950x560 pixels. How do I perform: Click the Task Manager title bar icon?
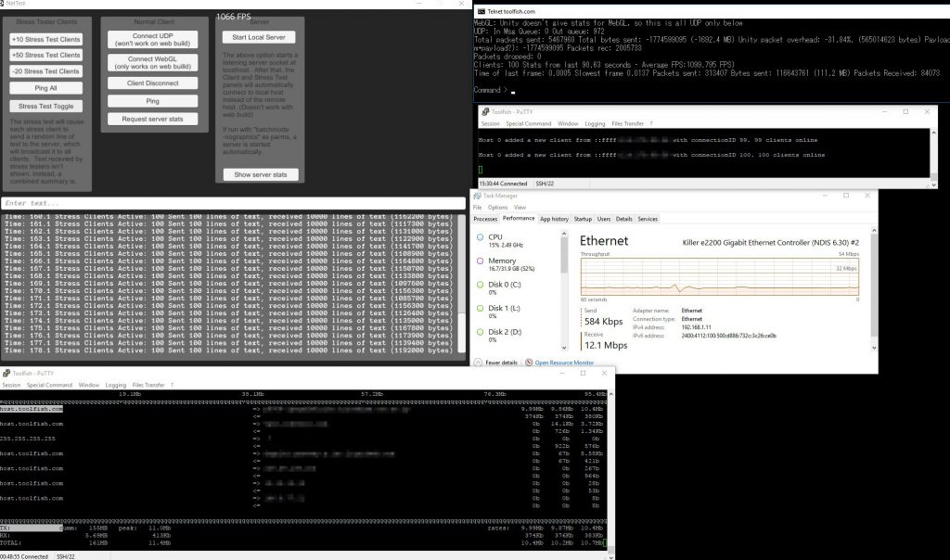pos(477,196)
